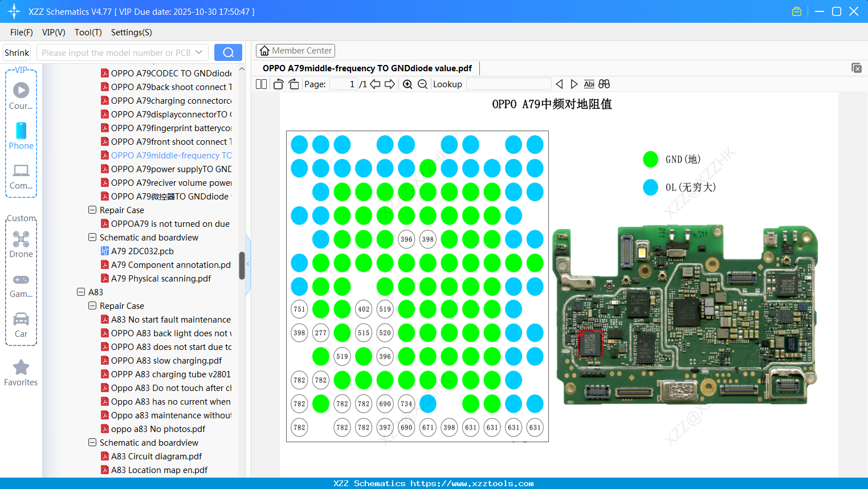
Task: Open the Tool(T) menu
Action: 88,32
